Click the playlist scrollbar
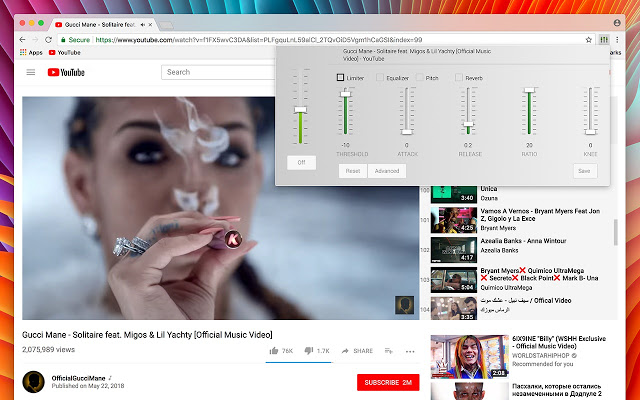The image size is (640, 400). click(x=616, y=232)
